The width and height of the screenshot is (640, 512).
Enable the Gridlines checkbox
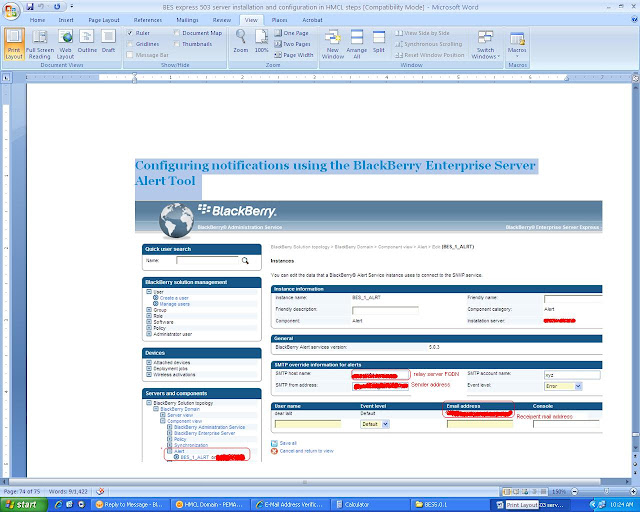[130, 44]
